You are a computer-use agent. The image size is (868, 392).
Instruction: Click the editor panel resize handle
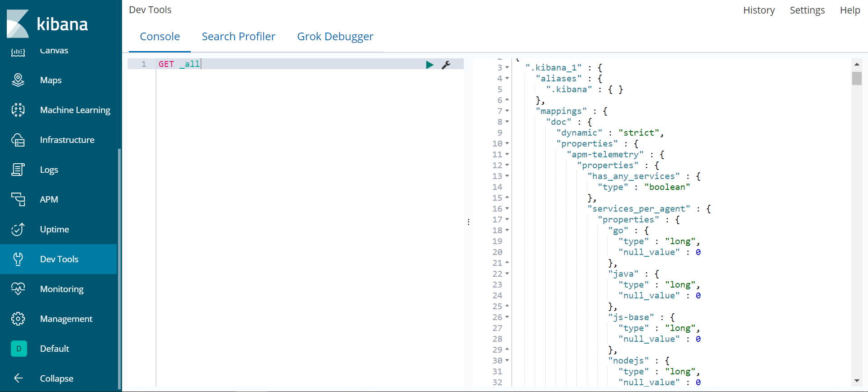pos(468,222)
